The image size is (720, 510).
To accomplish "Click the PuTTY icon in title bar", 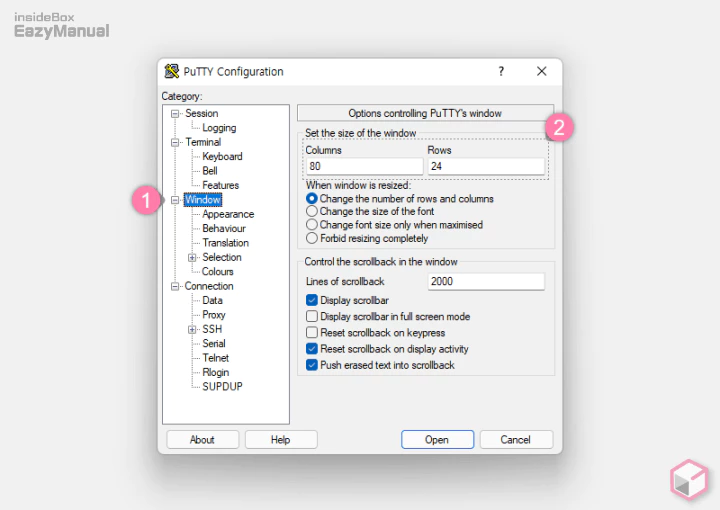I will pyautogui.click(x=172, y=71).
